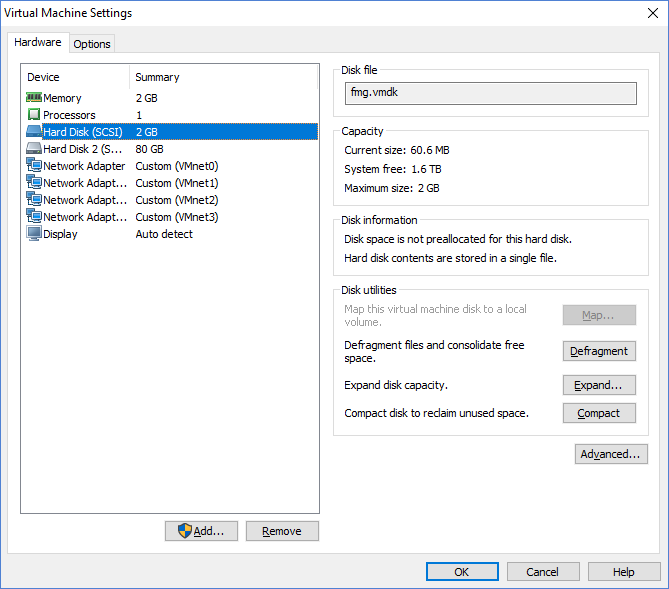The image size is (669, 589).
Task: Click the Compact button
Action: pos(599,413)
